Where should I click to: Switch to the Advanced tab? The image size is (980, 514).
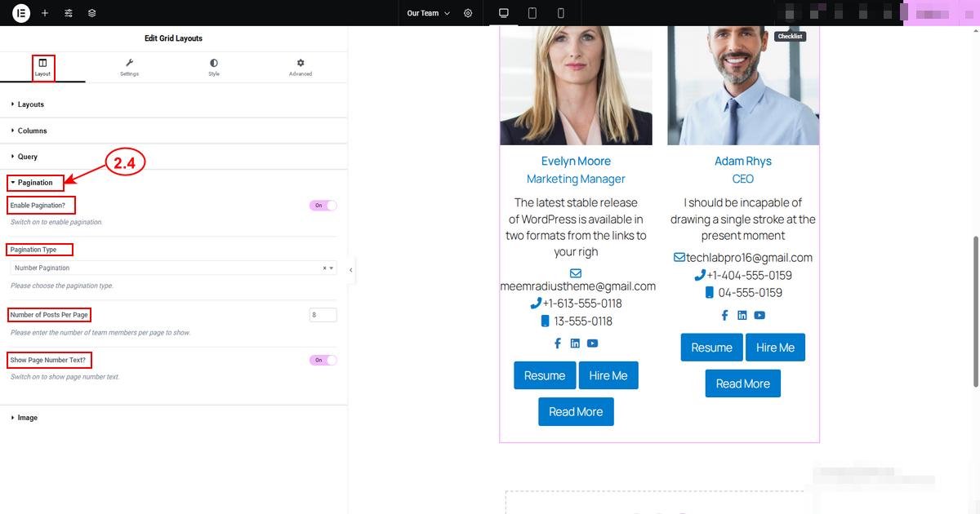coord(301,68)
